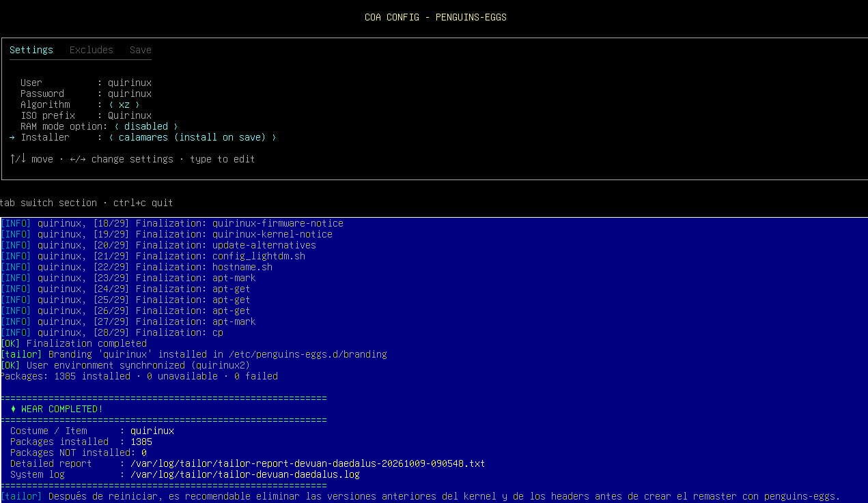This screenshot has width=868, height=503.
Task: Click 'User environment synchronized (quirinux2)' line
Action: point(126,365)
